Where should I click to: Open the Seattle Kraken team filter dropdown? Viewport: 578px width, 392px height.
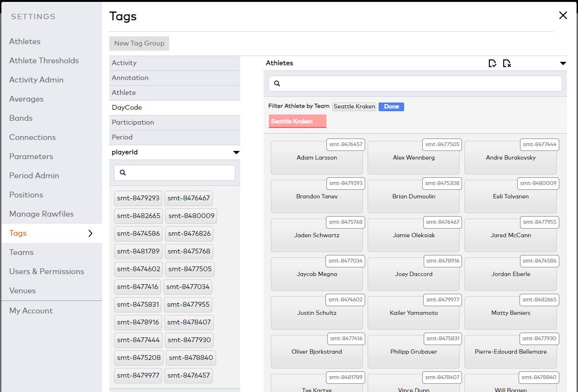(x=354, y=106)
